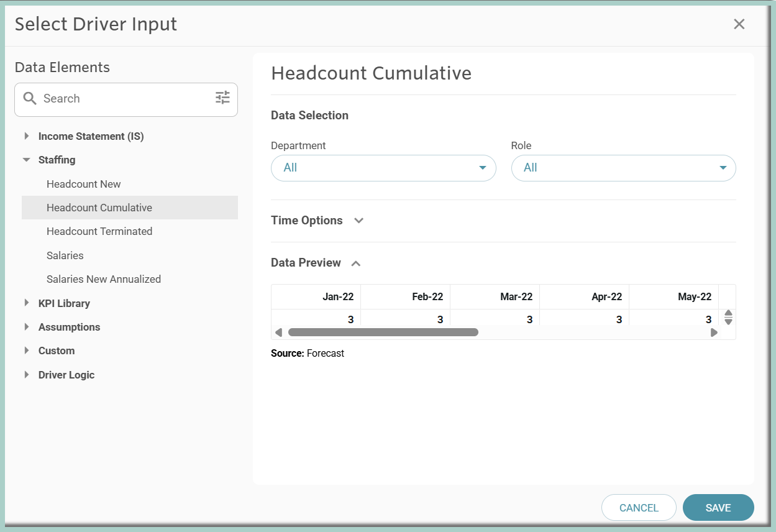Open the search filter options icon
The height and width of the screenshot is (532, 776).
[x=222, y=98]
